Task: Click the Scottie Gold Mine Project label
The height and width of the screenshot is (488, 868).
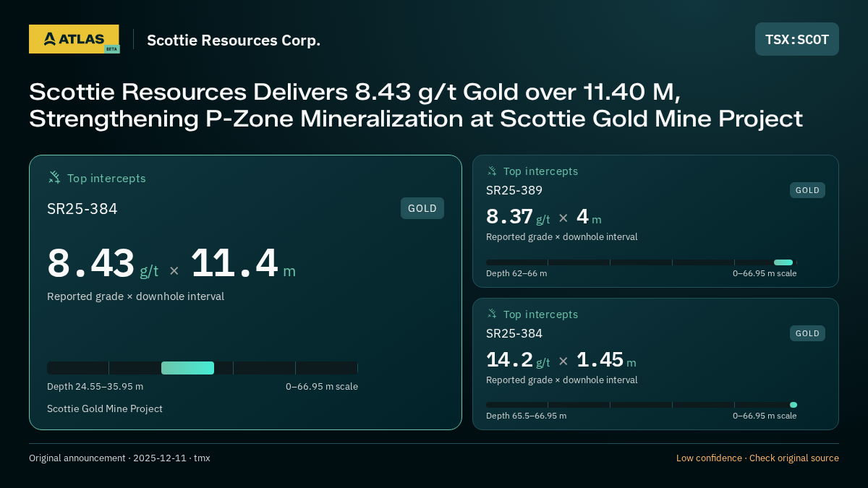Action: 105,408
